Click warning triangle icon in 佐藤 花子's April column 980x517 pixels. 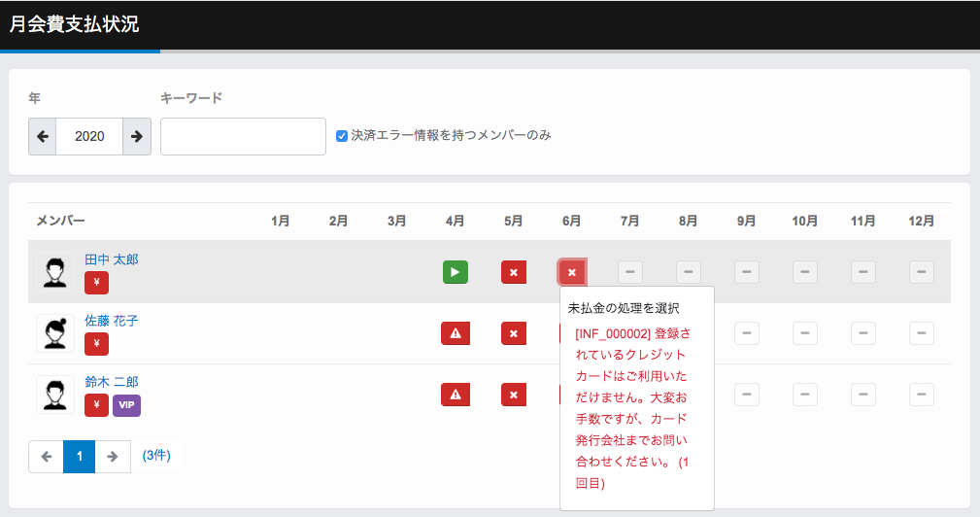click(455, 333)
